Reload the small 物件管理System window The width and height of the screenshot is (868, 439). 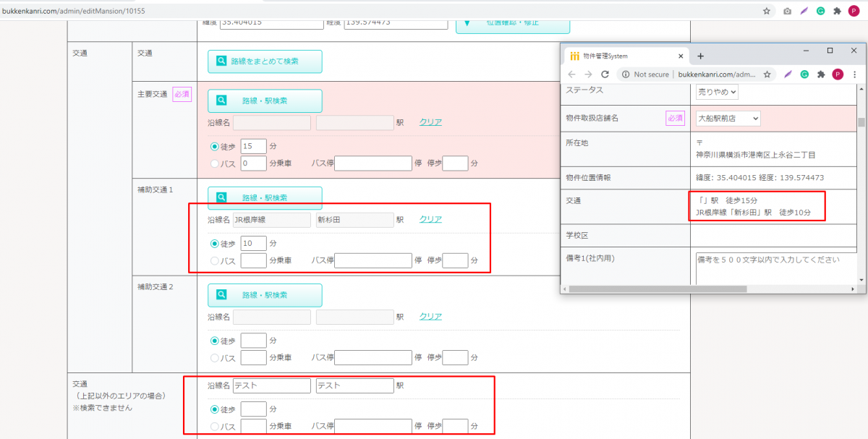coord(605,74)
